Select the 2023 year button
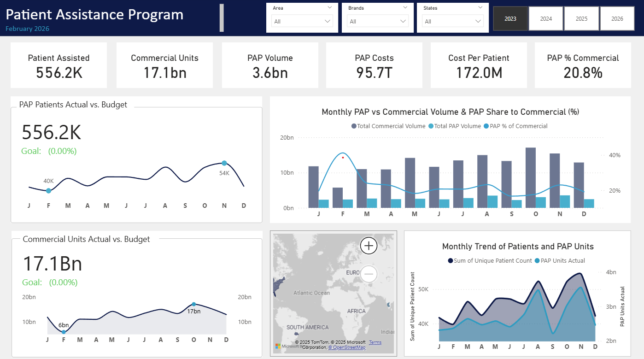The image size is (644, 359). [x=510, y=19]
